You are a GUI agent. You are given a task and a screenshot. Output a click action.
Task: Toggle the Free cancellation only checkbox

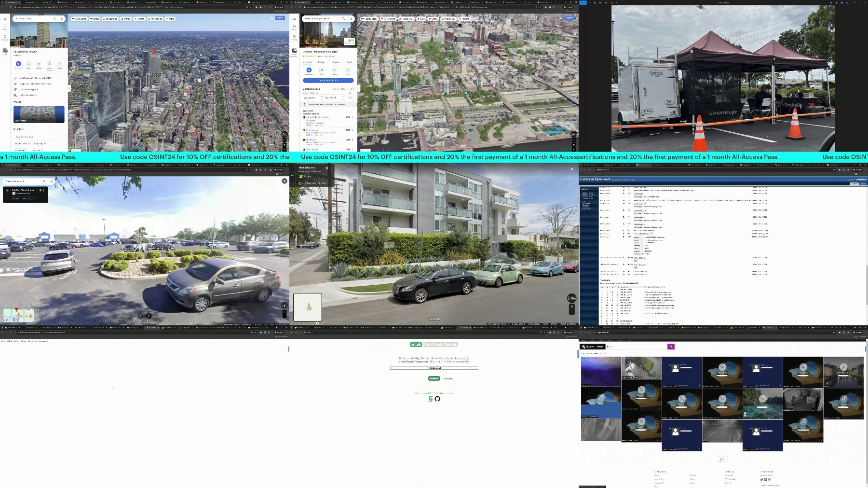pyautogui.click(x=353, y=89)
